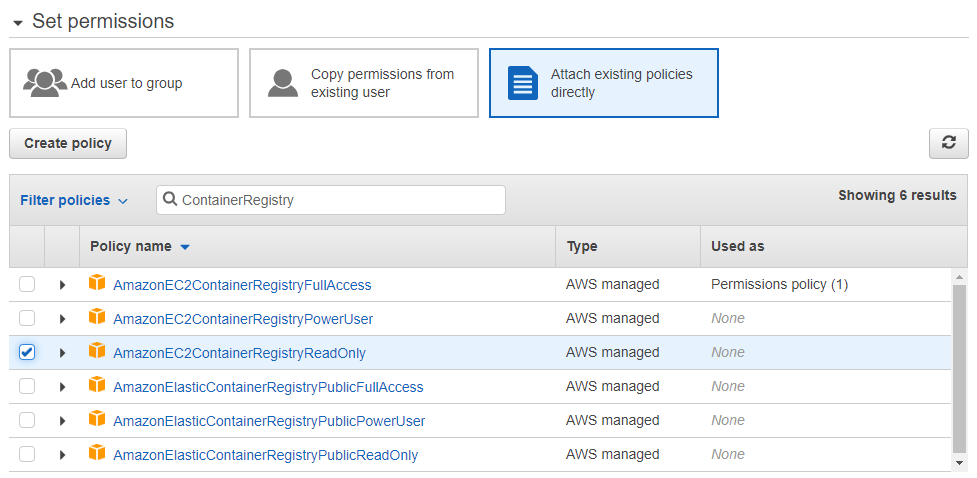Expand the AmazonElasticContainerRegistryPublicPowerUser policy details
977x478 pixels.
tap(62, 421)
